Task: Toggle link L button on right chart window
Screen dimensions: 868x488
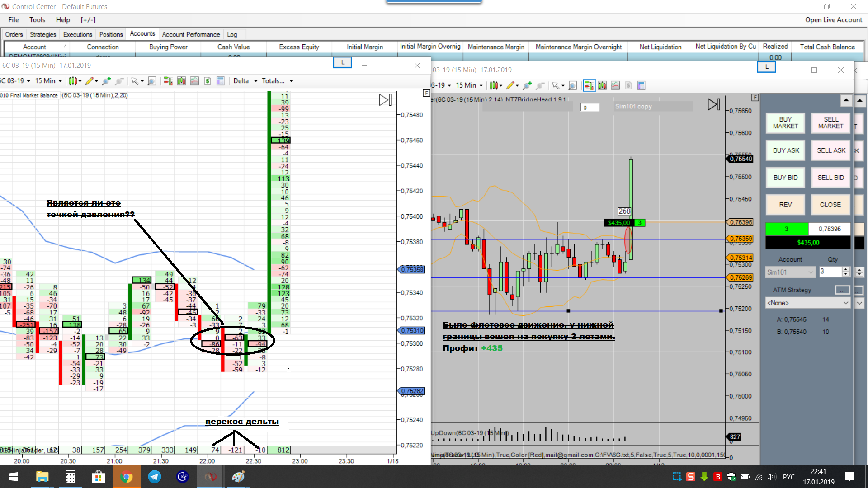Action: click(766, 67)
